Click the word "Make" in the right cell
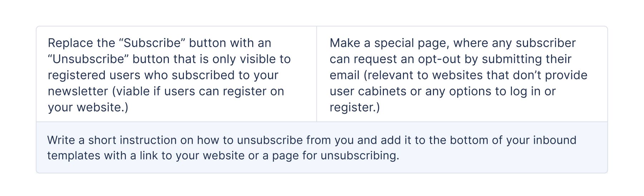Image resolution: width=644 pixels, height=196 pixels. point(345,43)
